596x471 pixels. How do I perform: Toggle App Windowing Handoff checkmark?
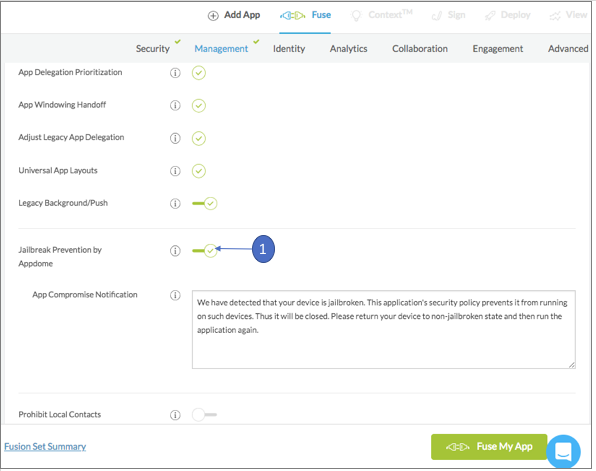coord(199,105)
